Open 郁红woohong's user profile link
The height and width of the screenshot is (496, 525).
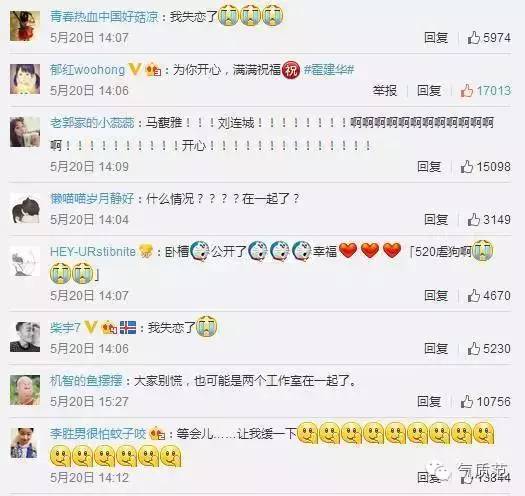pos(87,70)
